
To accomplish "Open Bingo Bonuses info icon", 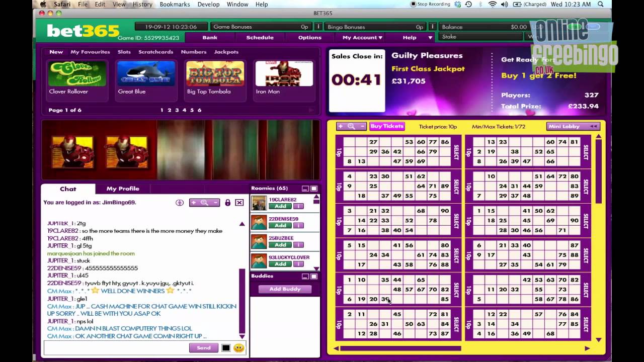I will [432, 27].
